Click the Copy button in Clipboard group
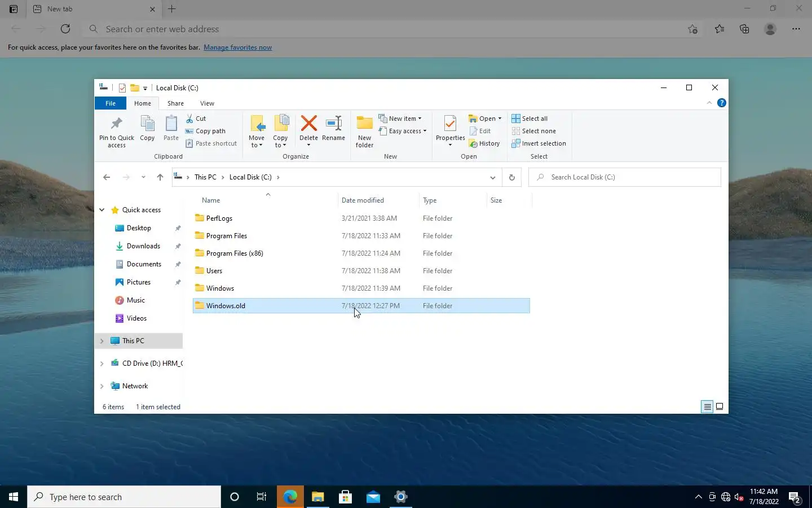 point(147,128)
